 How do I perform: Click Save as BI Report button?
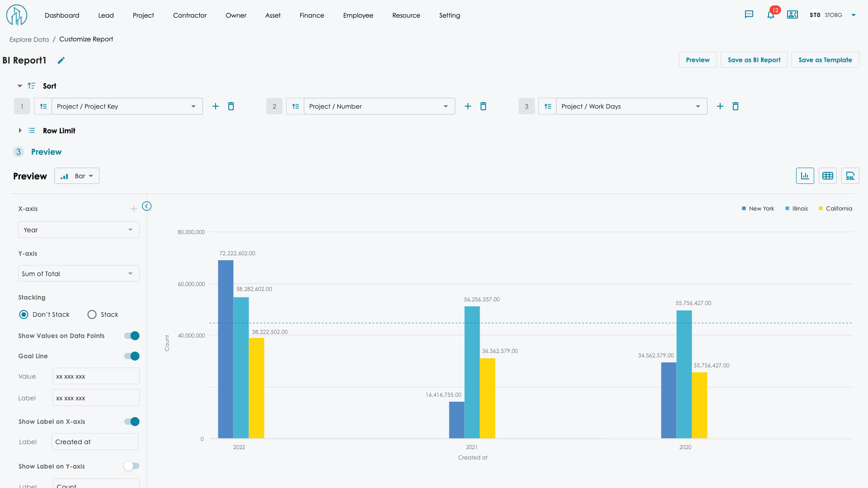754,60
